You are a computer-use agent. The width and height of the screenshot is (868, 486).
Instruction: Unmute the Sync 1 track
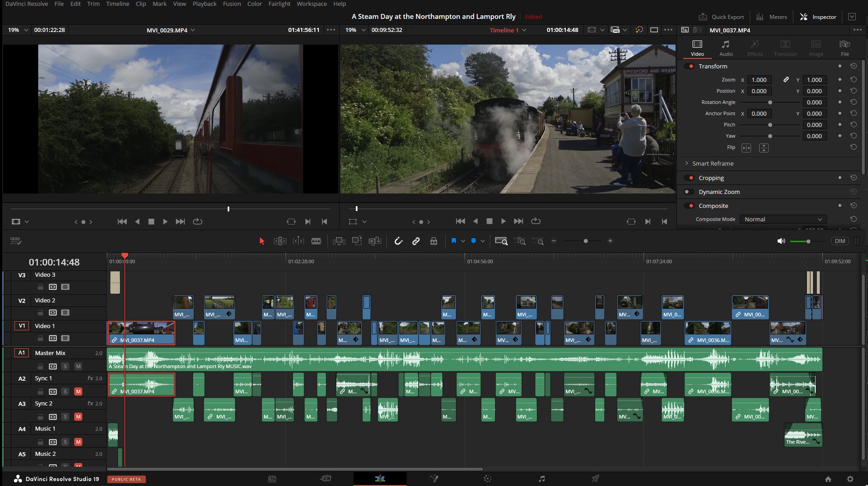(78, 391)
